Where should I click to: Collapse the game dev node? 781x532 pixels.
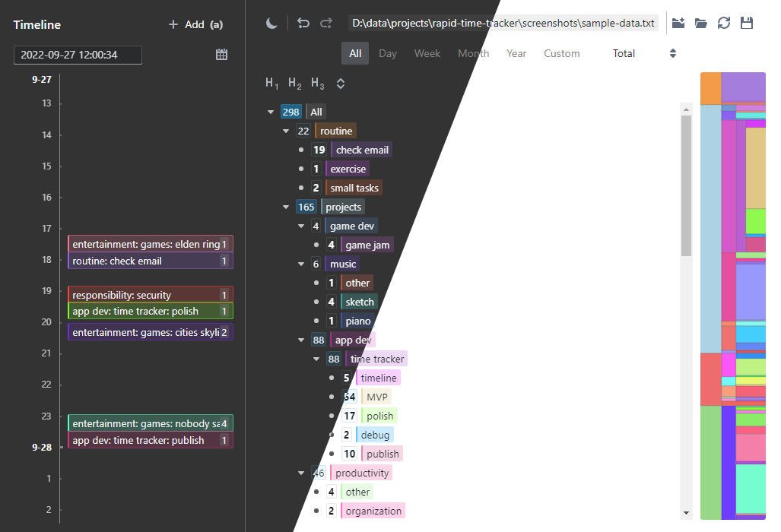[x=301, y=226]
